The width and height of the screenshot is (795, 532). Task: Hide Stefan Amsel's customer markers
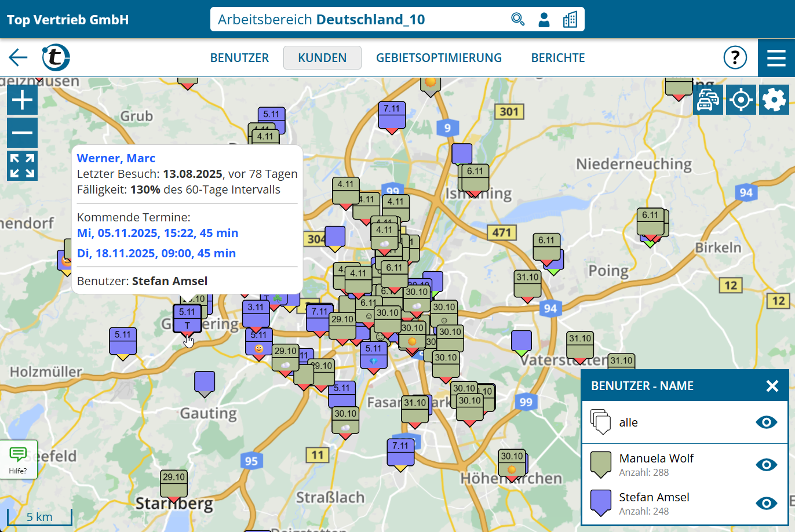click(766, 504)
